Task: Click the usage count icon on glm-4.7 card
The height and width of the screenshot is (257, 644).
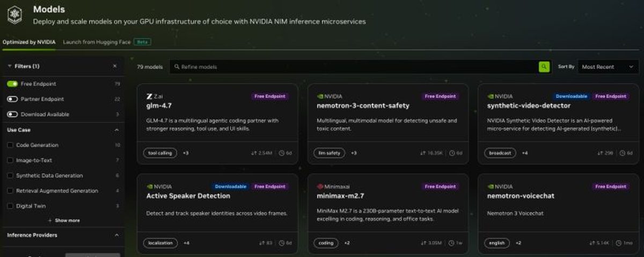Action: point(253,153)
